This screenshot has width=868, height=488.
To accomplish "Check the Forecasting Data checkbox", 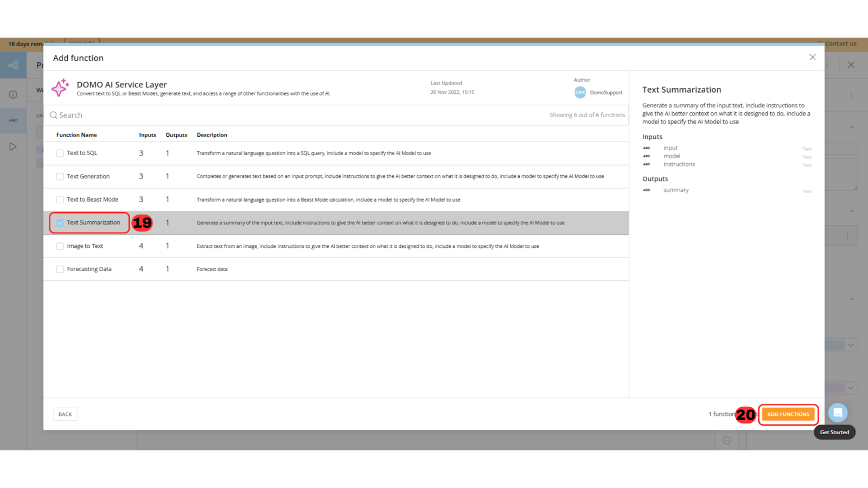I will pyautogui.click(x=60, y=269).
